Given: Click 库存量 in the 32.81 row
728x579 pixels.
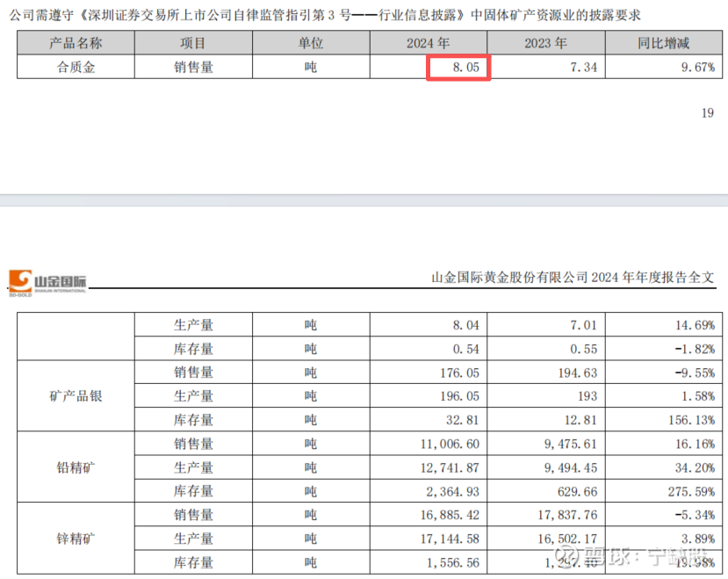Looking at the screenshot, I should click(x=193, y=420).
